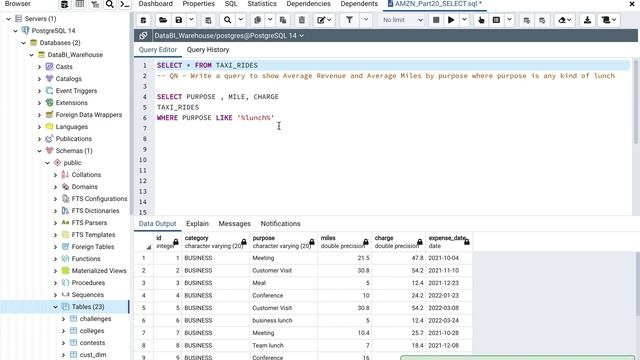Image resolution: width=640 pixels, height=360 pixels.
Task: Switch to the Properties tab
Action: tap(198, 4)
